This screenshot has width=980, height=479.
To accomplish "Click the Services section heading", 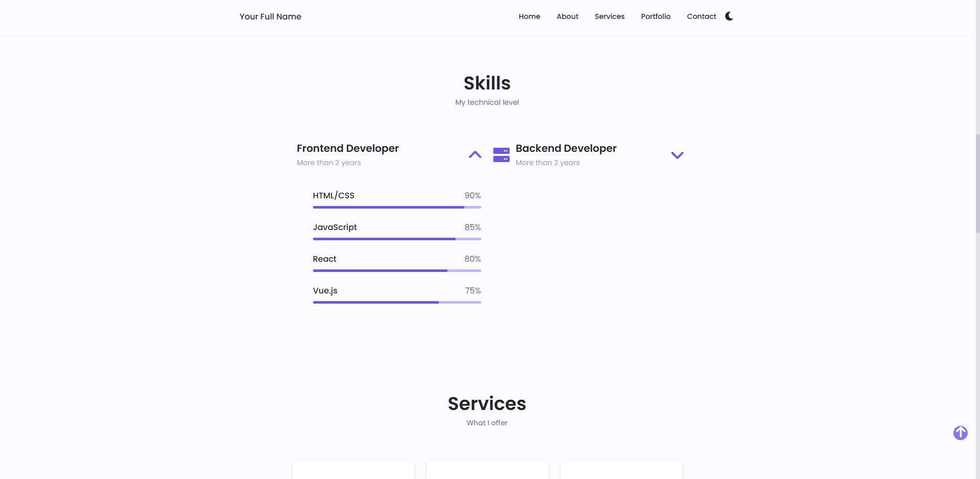I will (487, 404).
